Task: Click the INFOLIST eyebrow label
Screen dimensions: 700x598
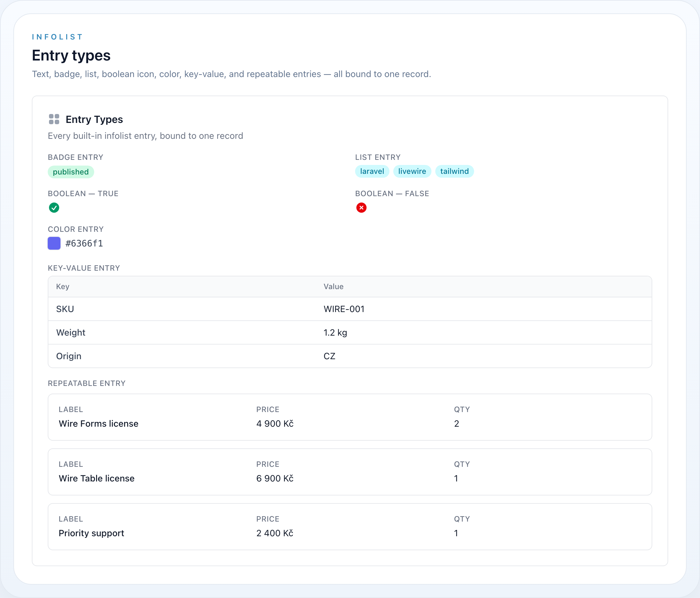Action: 58,37
